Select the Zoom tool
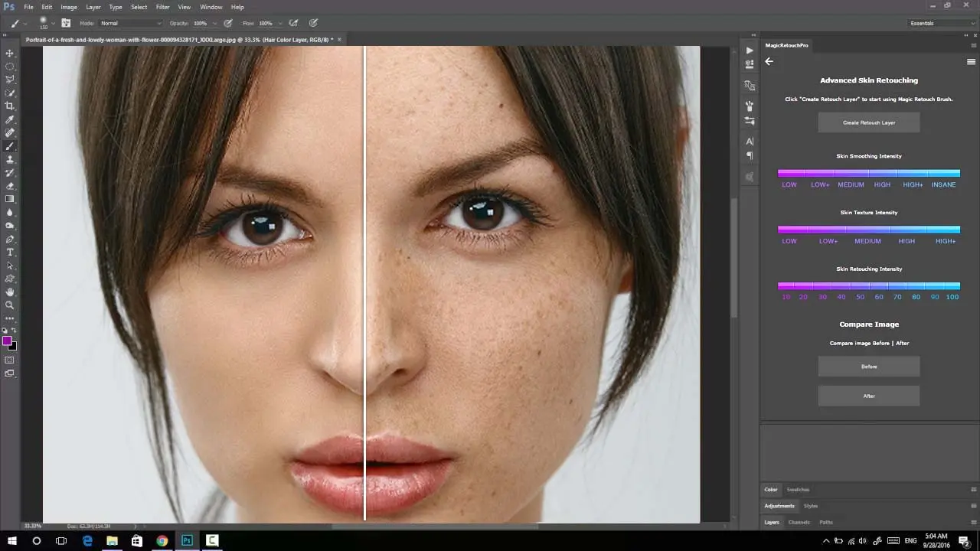 coord(10,305)
